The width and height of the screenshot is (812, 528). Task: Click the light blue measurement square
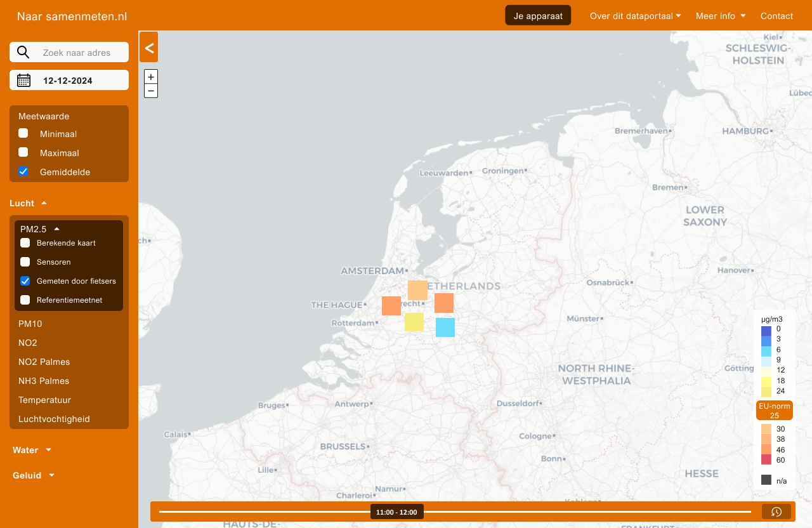click(x=445, y=327)
